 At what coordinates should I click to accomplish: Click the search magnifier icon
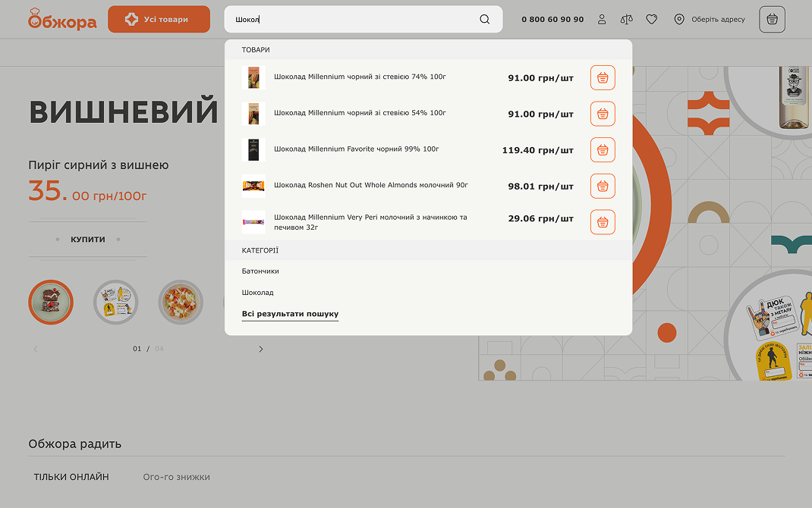click(x=484, y=20)
